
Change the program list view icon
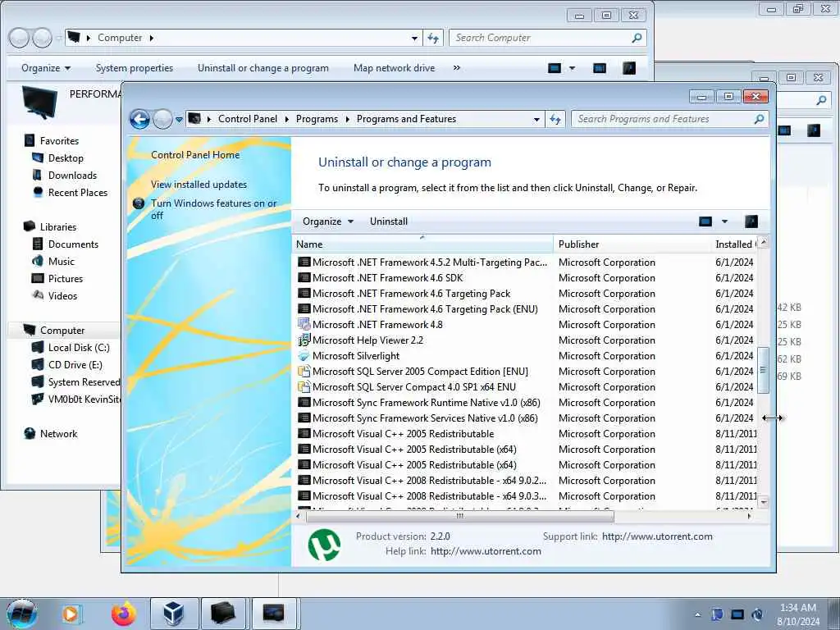(x=705, y=221)
